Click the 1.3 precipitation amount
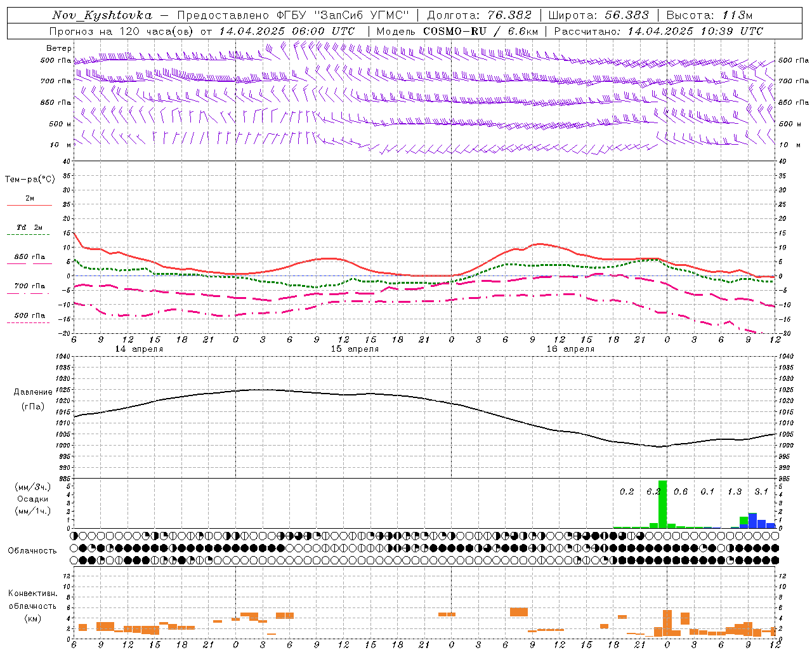This screenshot has width=812, height=650. pos(735,492)
